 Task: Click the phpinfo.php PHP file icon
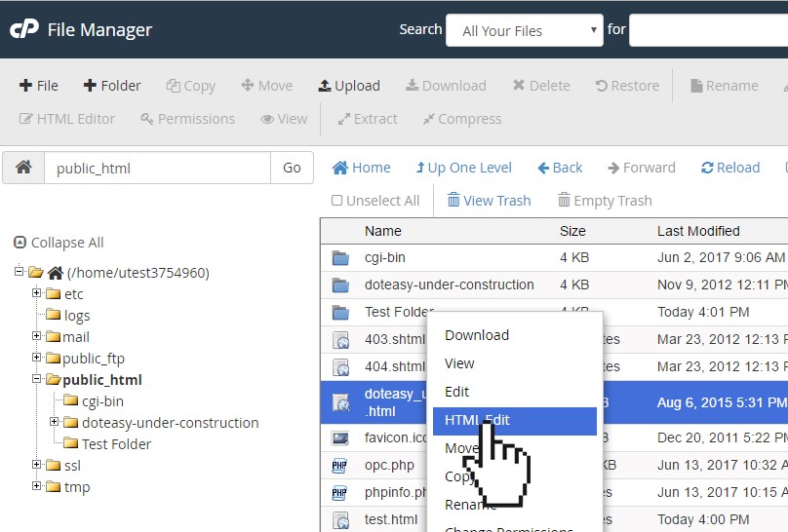point(339,493)
